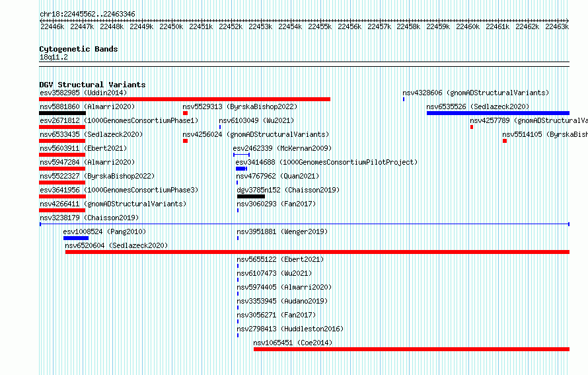588x375 pixels.
Task: Click the 22455k ruler tick label
Action: pos(320,26)
